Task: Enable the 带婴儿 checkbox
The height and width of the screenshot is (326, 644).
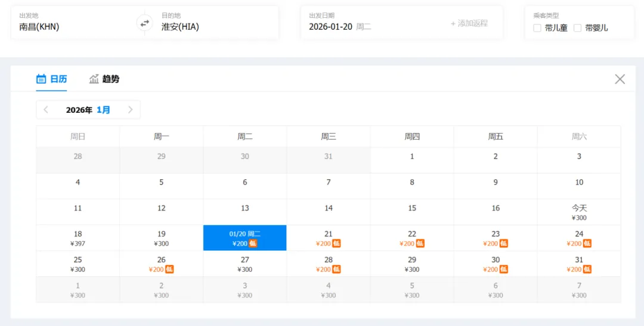Action: (577, 28)
